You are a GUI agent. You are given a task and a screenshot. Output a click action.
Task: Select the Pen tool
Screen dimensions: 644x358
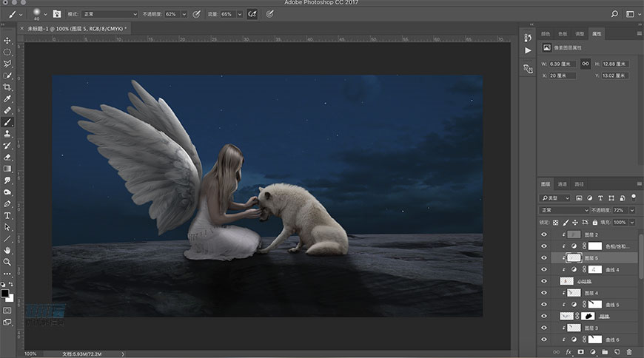point(7,203)
